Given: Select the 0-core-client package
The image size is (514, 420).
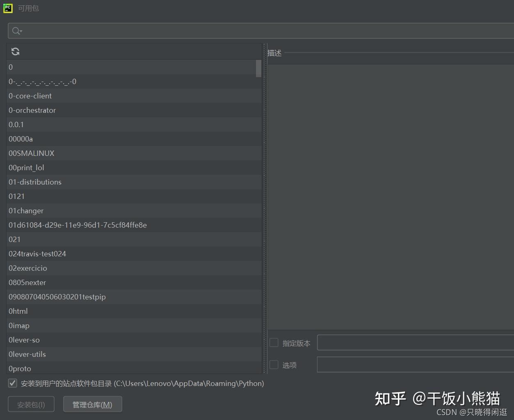Looking at the screenshot, I should (x=30, y=96).
